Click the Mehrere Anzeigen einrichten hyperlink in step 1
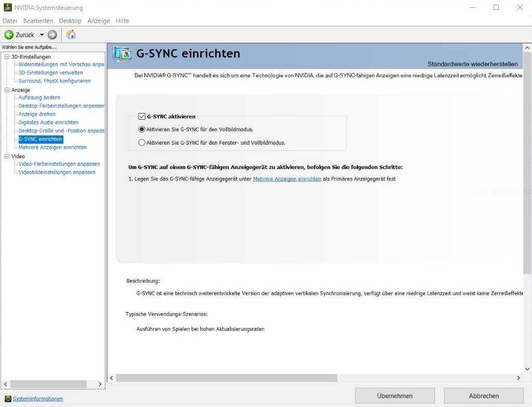 point(287,179)
